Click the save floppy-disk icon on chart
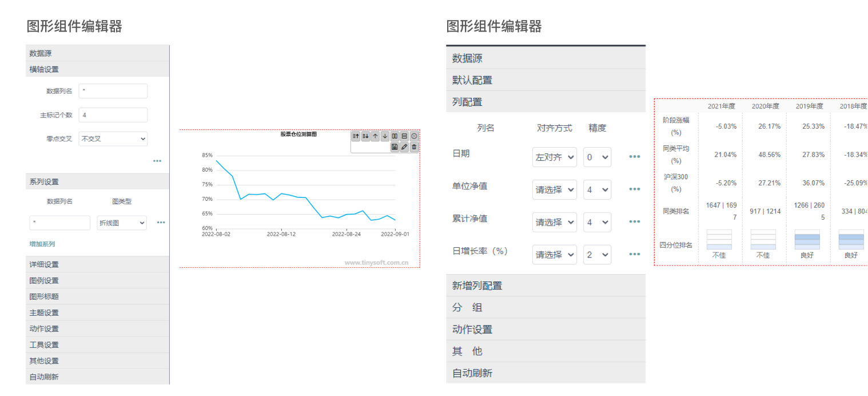Screen dimensions: 868x396 point(395,147)
